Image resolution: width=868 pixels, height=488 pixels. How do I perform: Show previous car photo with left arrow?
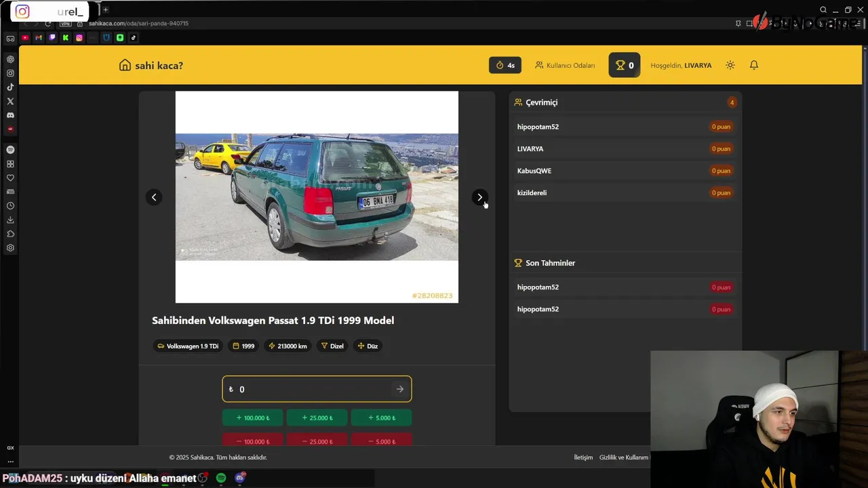pyautogui.click(x=154, y=197)
